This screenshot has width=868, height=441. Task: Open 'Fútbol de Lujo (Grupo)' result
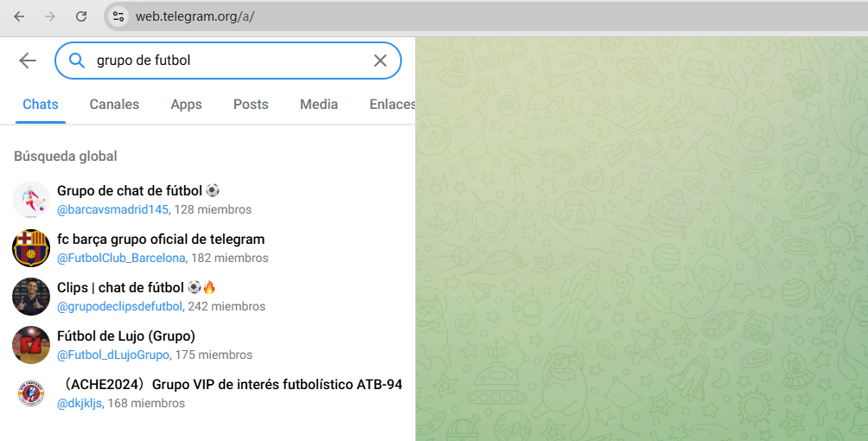coord(207,345)
